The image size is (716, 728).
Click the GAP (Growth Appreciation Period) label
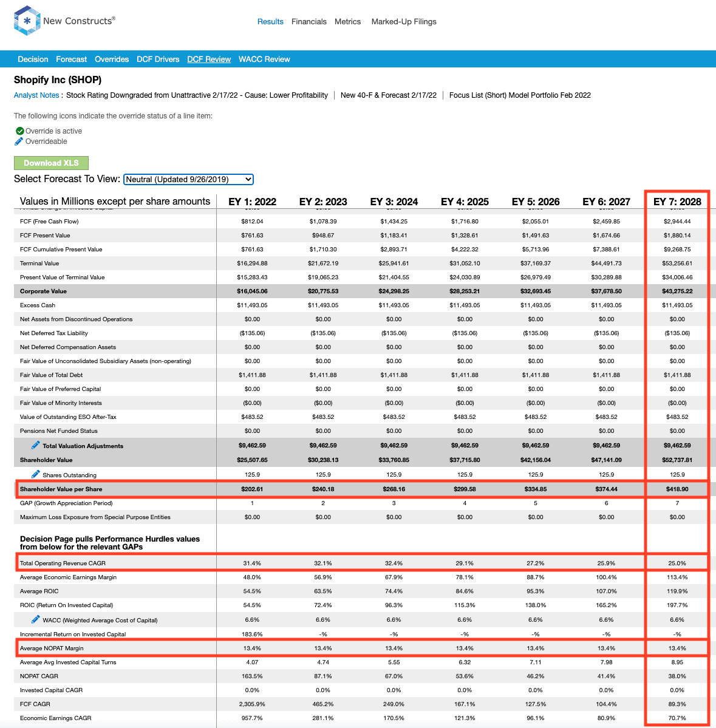(x=66, y=503)
